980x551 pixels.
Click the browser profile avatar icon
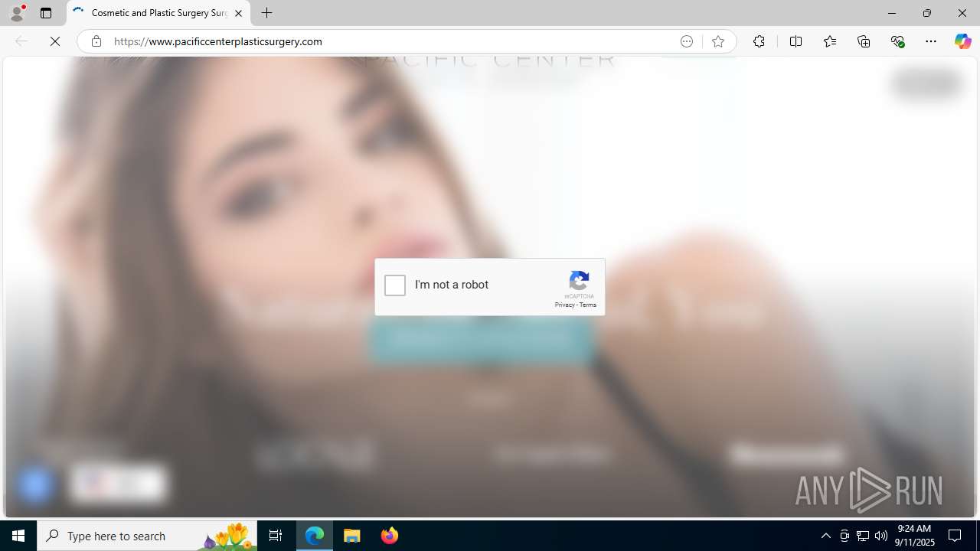coord(17,13)
